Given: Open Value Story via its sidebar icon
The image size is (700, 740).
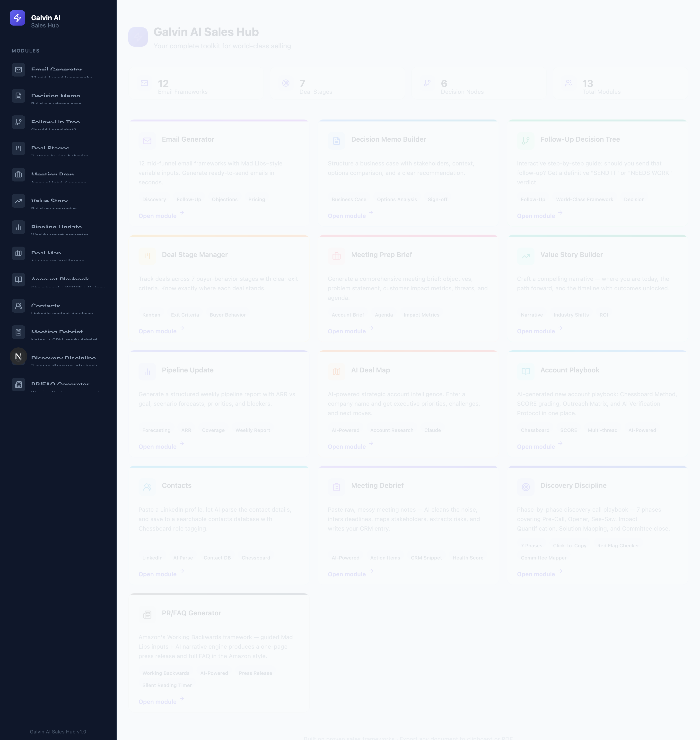Looking at the screenshot, I should click(18, 201).
